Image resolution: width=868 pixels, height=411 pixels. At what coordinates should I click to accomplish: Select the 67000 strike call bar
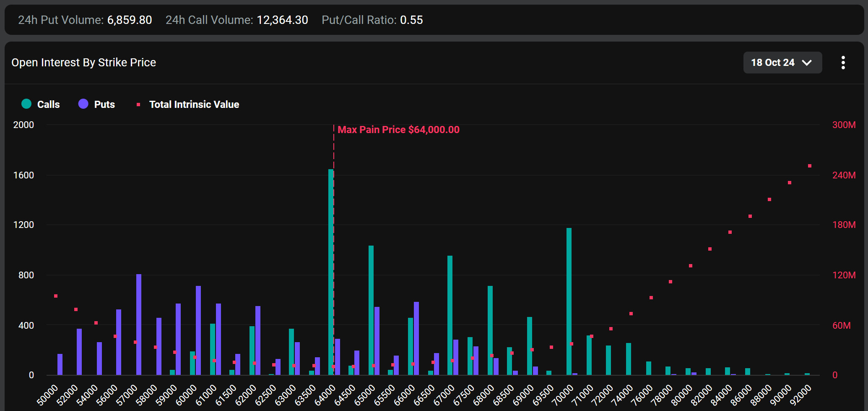coord(450,315)
